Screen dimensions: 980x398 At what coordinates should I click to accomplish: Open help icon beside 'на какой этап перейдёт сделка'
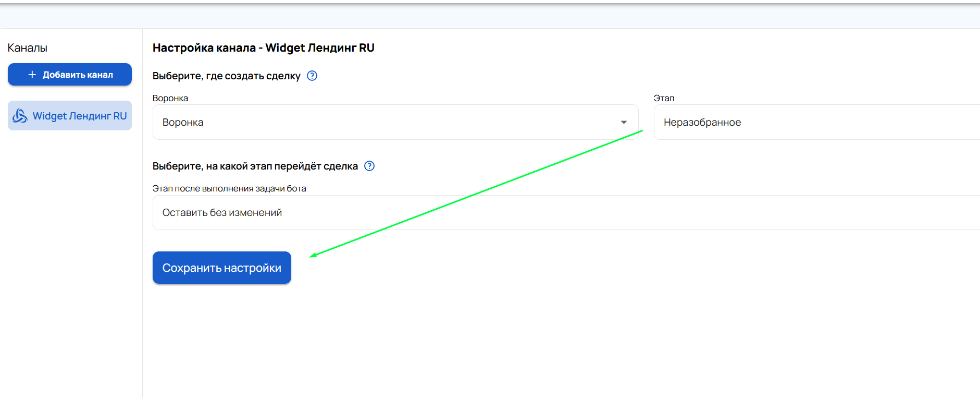pyautogui.click(x=369, y=166)
